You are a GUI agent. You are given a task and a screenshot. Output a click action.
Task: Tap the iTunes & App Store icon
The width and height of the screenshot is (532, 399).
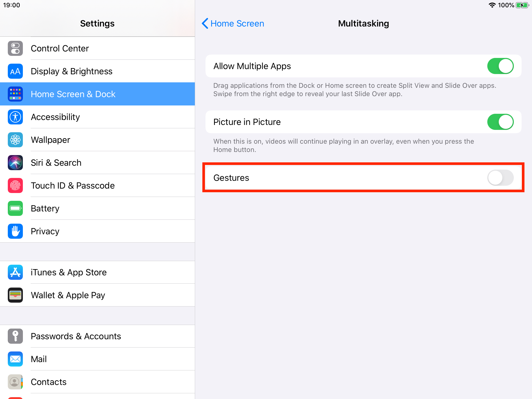(15, 272)
